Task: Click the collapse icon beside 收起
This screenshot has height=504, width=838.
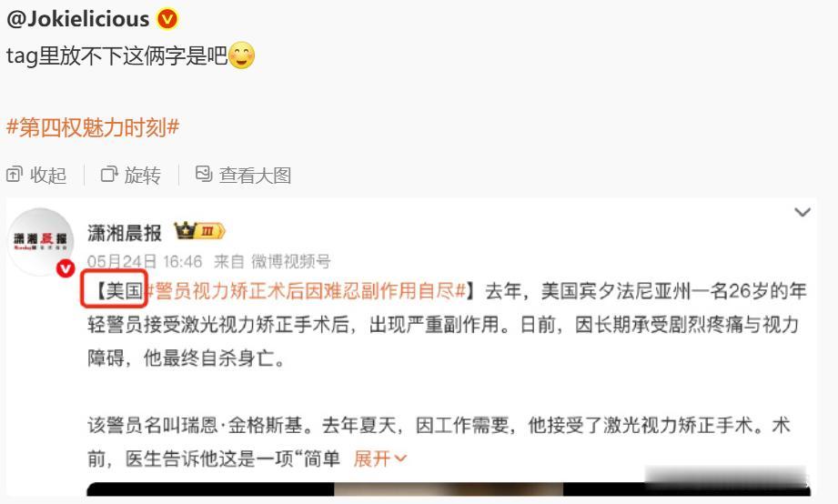Action: coord(15,175)
